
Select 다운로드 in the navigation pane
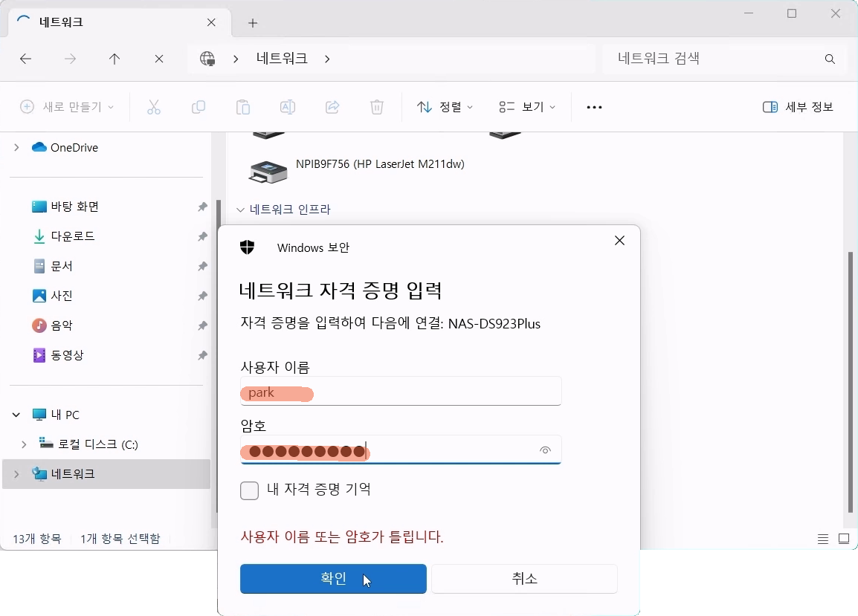[x=73, y=236]
